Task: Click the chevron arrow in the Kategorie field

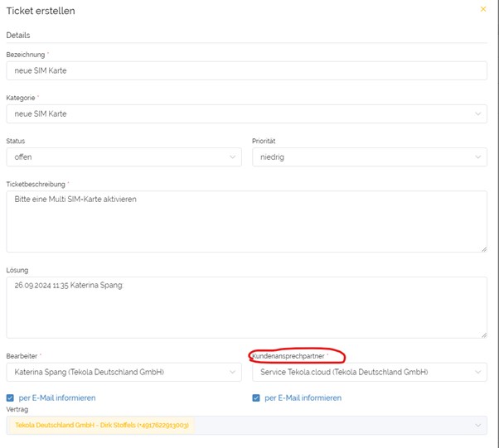Action: 478,113
